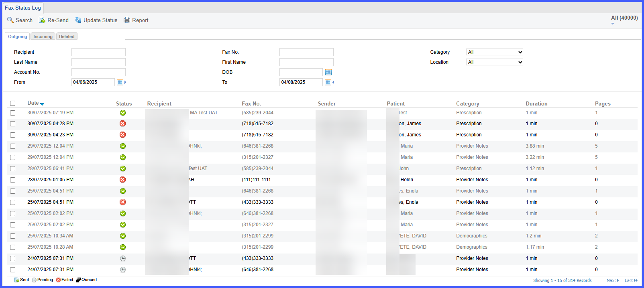Open the Category dropdown
This screenshot has width=644, height=288.
[x=495, y=52]
